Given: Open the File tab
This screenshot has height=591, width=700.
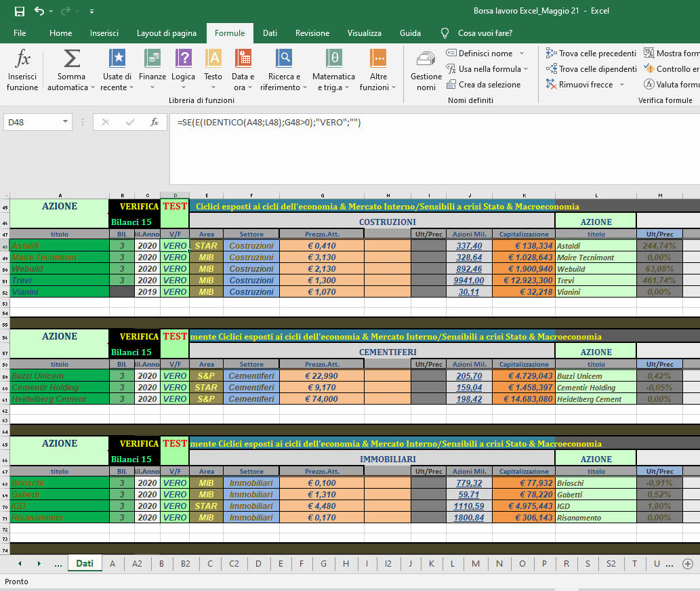Looking at the screenshot, I should pos(20,33).
